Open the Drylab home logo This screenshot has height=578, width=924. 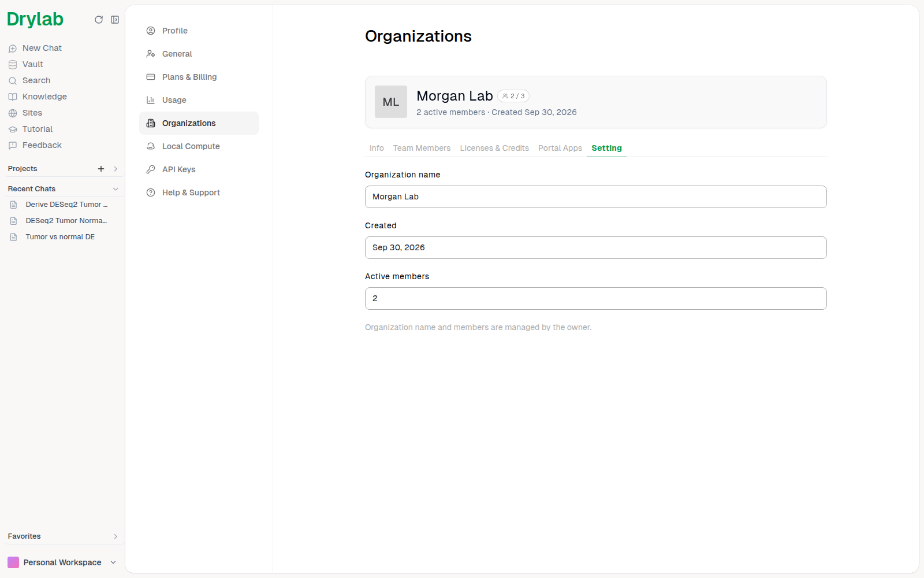tap(35, 20)
